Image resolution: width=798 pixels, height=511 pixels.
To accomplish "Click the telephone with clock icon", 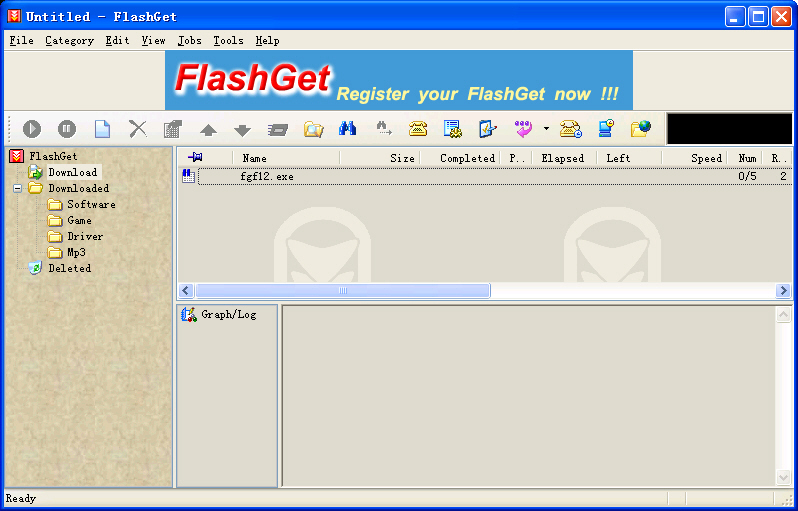I will (x=571, y=129).
